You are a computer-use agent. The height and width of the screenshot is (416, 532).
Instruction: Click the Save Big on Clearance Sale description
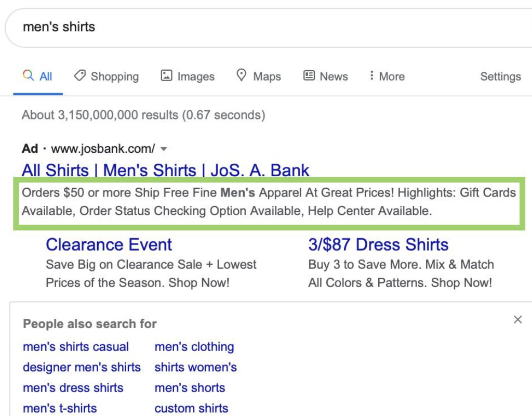151,274
